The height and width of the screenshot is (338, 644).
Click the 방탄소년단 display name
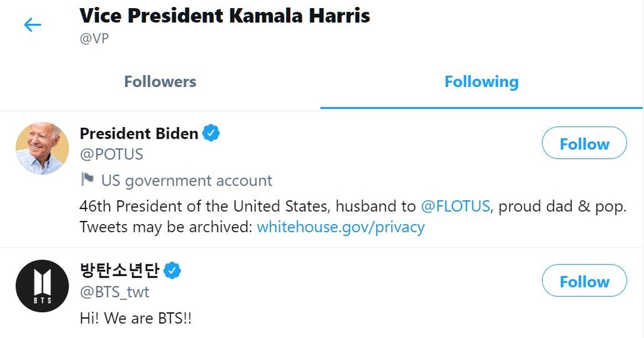tap(120, 271)
